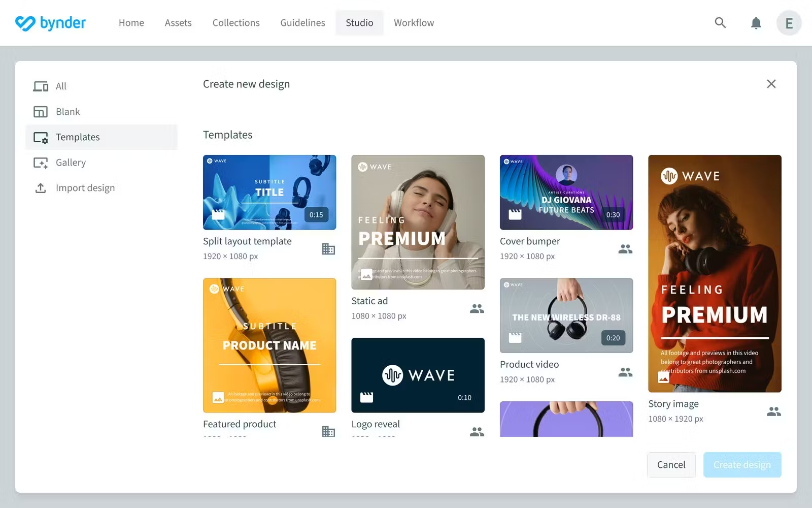Go to the Assets tab

click(178, 23)
